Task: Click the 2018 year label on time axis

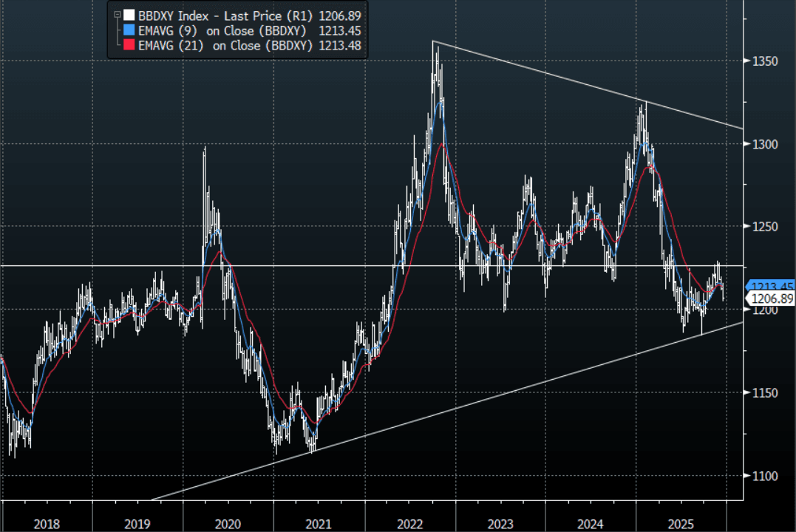Action: click(47, 524)
